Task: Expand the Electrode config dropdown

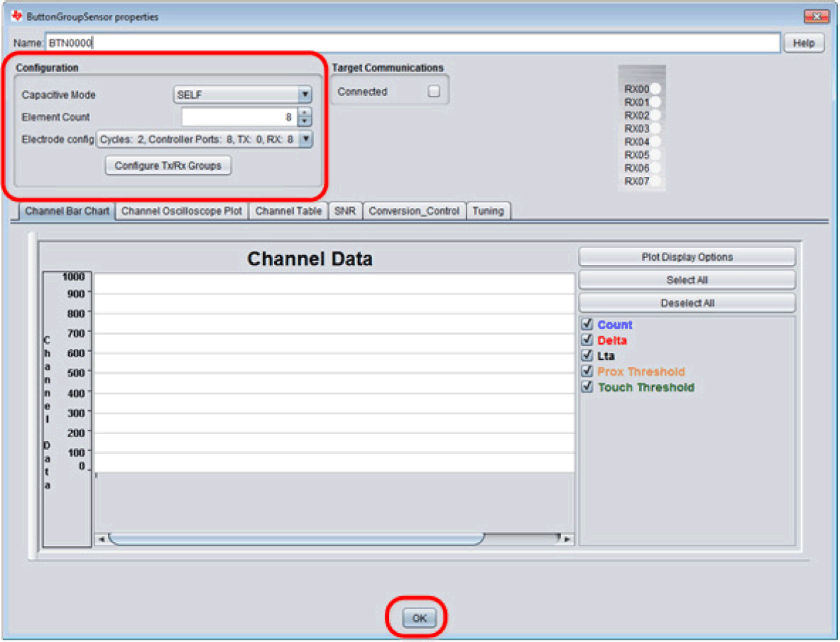Action: coord(305,140)
